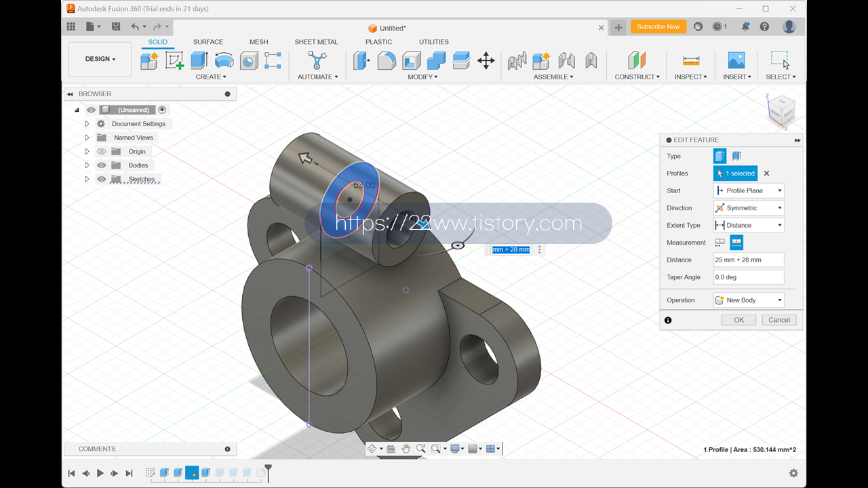Open the Measure tool
Viewport: 868px width, 488px height.
tap(691, 60)
